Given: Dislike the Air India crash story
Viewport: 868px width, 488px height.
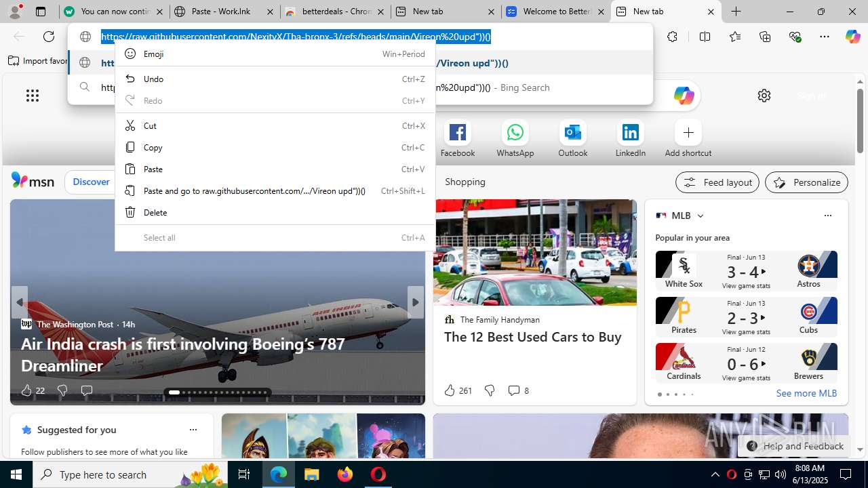Looking at the screenshot, I should (x=62, y=390).
